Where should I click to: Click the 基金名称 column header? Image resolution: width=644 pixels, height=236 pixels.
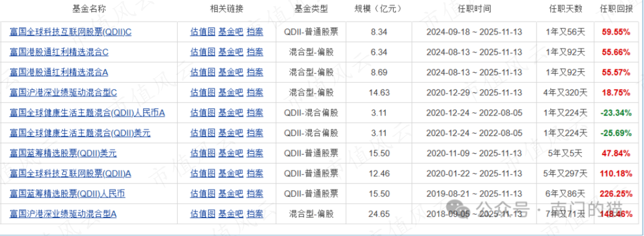89,9
